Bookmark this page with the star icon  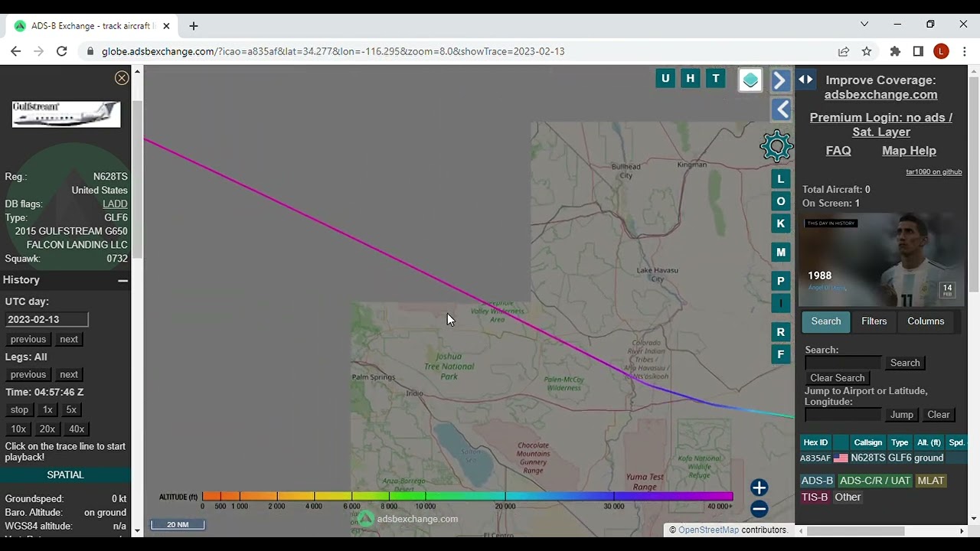[x=867, y=51]
